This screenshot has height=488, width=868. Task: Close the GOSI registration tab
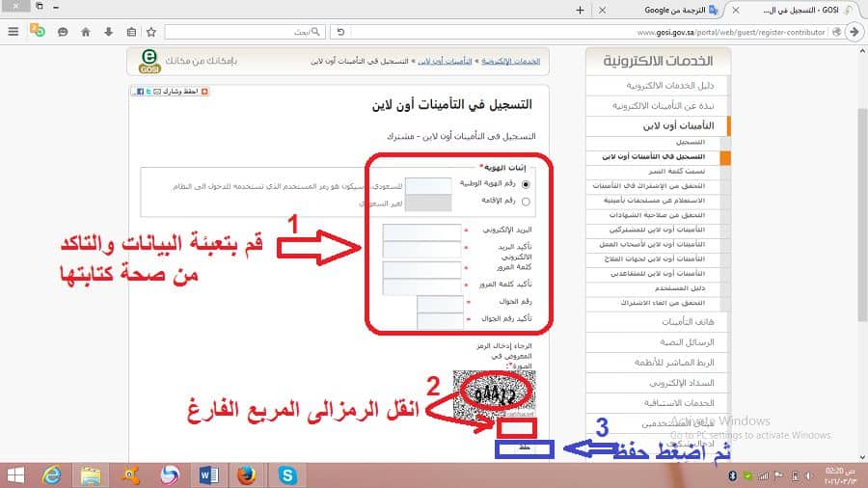[x=736, y=10]
